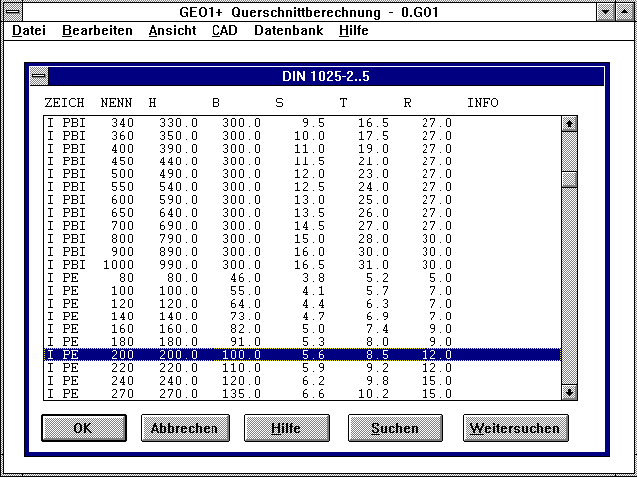Open the Ansicht menu
Viewport: 637px width, 478px height.
coord(172,31)
